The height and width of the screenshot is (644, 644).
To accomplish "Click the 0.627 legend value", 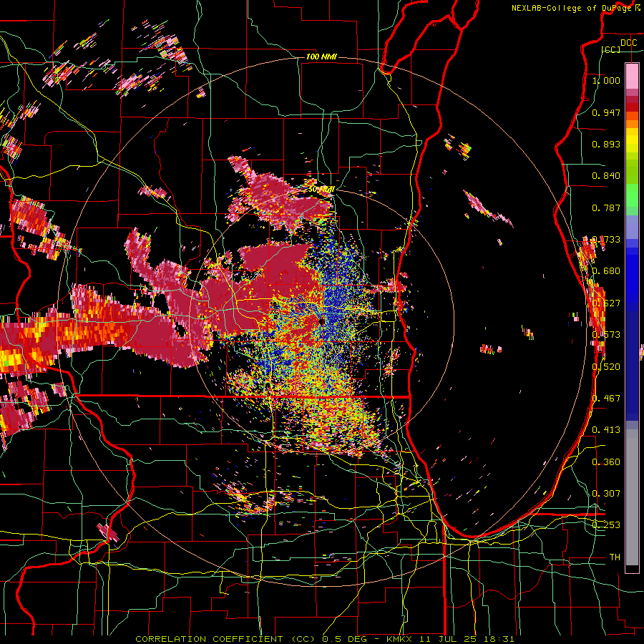I will pyautogui.click(x=606, y=303).
